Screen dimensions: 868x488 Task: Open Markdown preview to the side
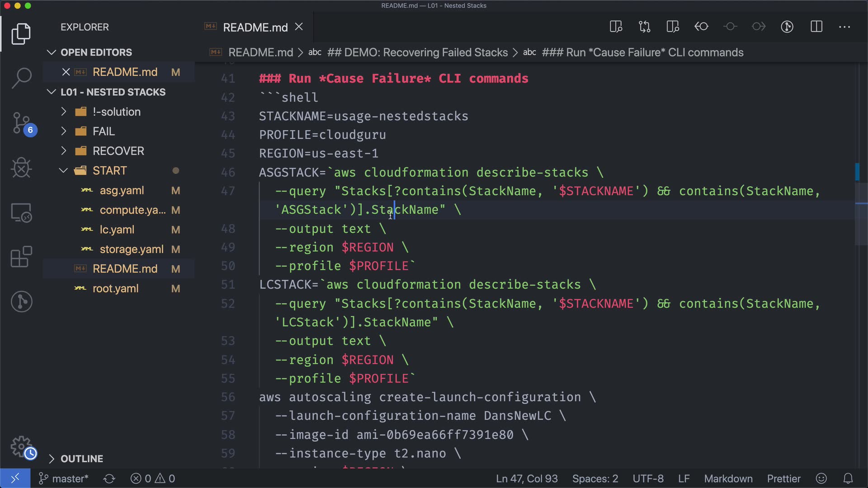point(616,27)
